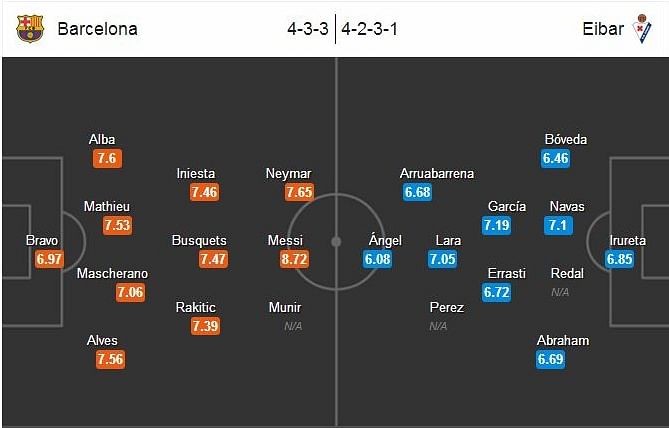Select Messi's 8.72 rating badge

(x=294, y=259)
